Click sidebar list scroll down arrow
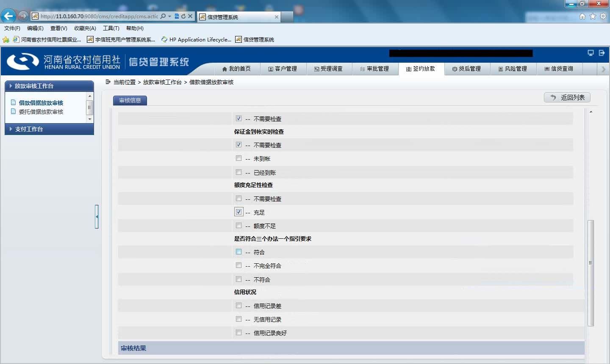Viewport: 610px width, 364px height. (89, 119)
